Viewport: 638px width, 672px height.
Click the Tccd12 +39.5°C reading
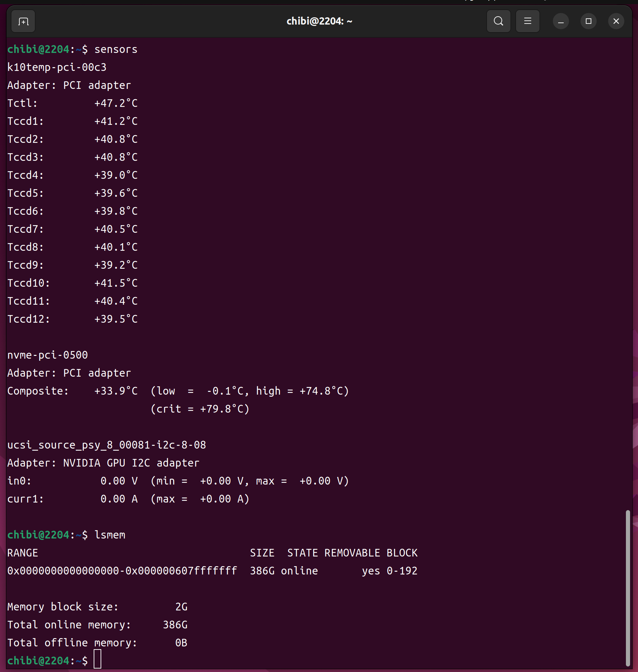click(x=116, y=319)
